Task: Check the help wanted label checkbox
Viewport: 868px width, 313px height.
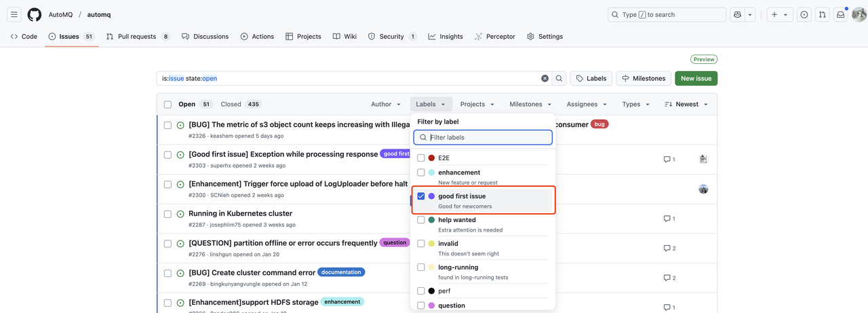Action: tap(421, 220)
